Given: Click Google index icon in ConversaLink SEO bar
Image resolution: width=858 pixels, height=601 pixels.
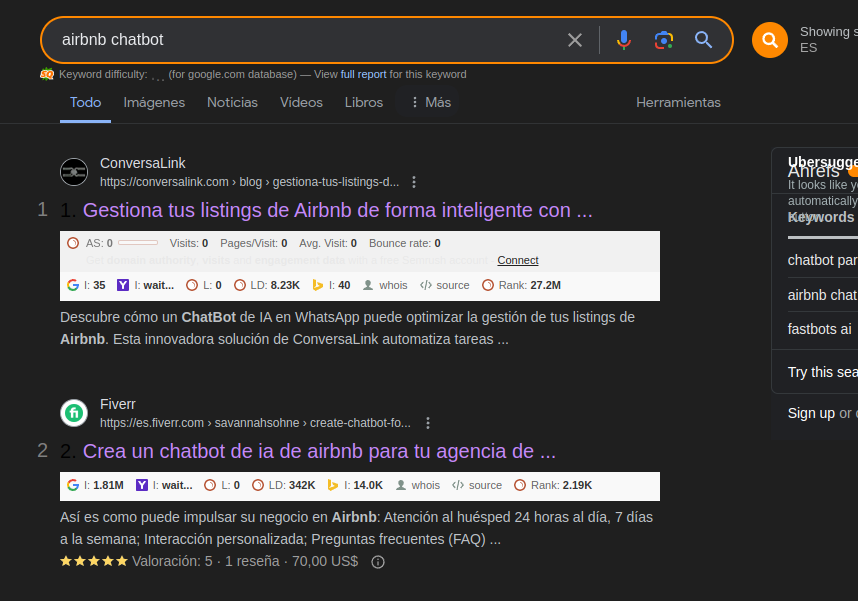Looking at the screenshot, I should coord(73,285).
